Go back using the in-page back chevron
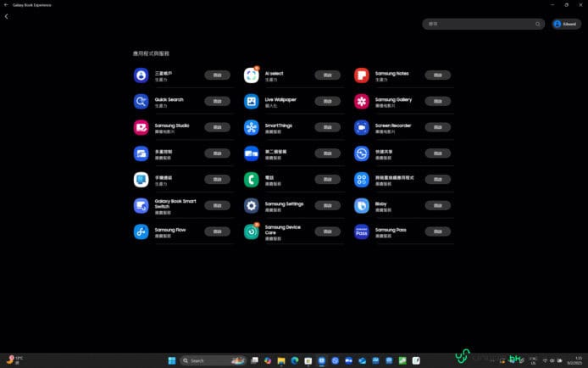This screenshot has height=368, width=588. 7,16
